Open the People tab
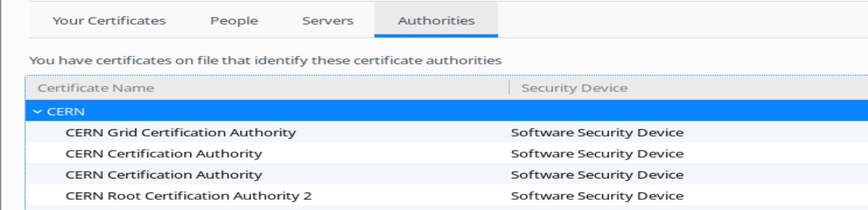868x210 pixels. click(234, 21)
